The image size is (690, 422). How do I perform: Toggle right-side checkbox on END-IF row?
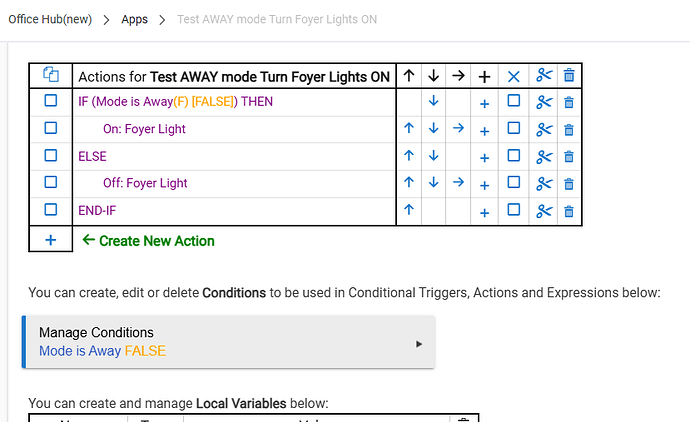pyautogui.click(x=514, y=210)
